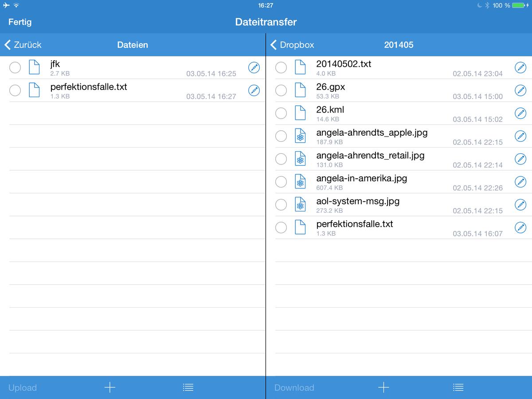Tap document icon of 26.kml

[300, 113]
